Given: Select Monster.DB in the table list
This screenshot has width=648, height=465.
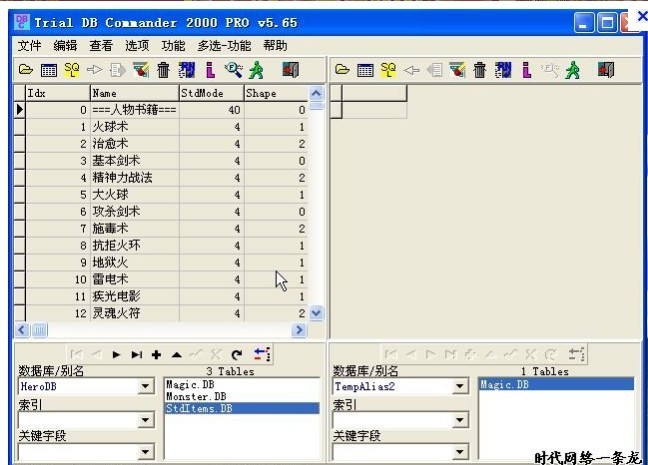Looking at the screenshot, I should pos(242,396).
